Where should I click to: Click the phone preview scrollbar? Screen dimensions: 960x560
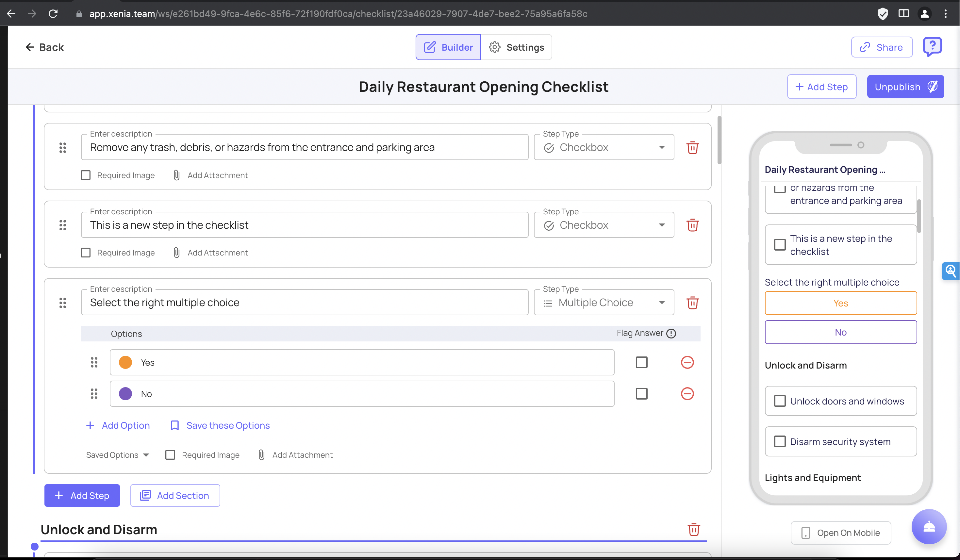tap(919, 216)
